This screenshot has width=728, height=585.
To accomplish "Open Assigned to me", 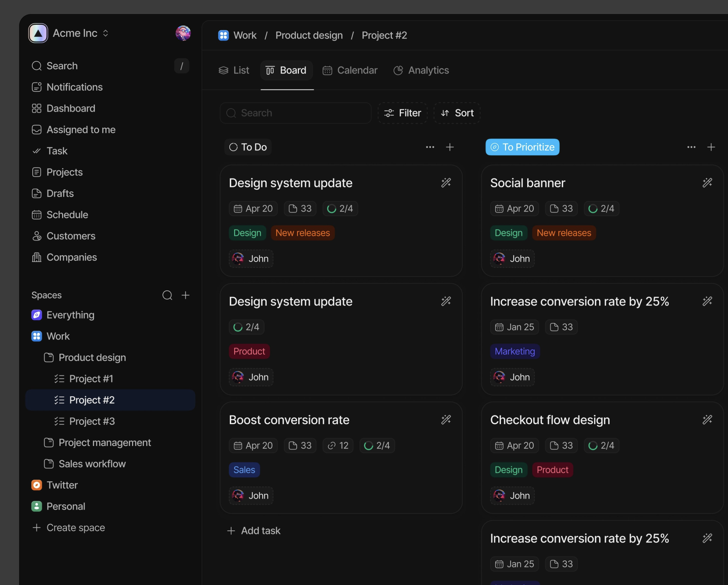I will tap(74, 130).
